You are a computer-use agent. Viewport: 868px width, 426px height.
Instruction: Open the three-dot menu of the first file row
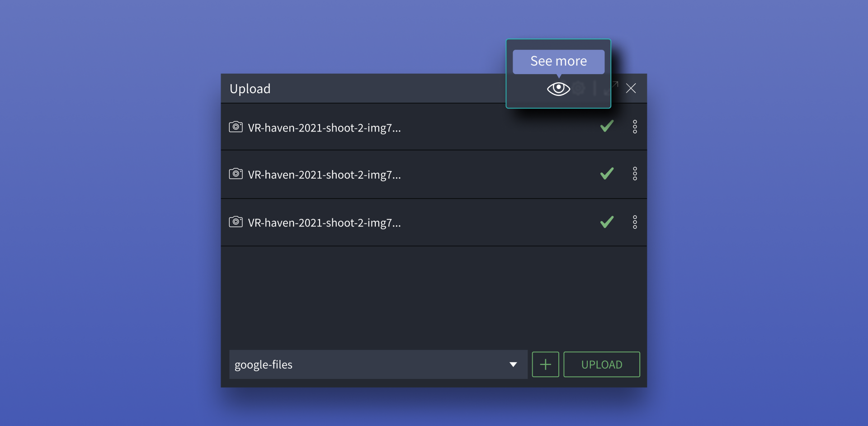pyautogui.click(x=635, y=127)
